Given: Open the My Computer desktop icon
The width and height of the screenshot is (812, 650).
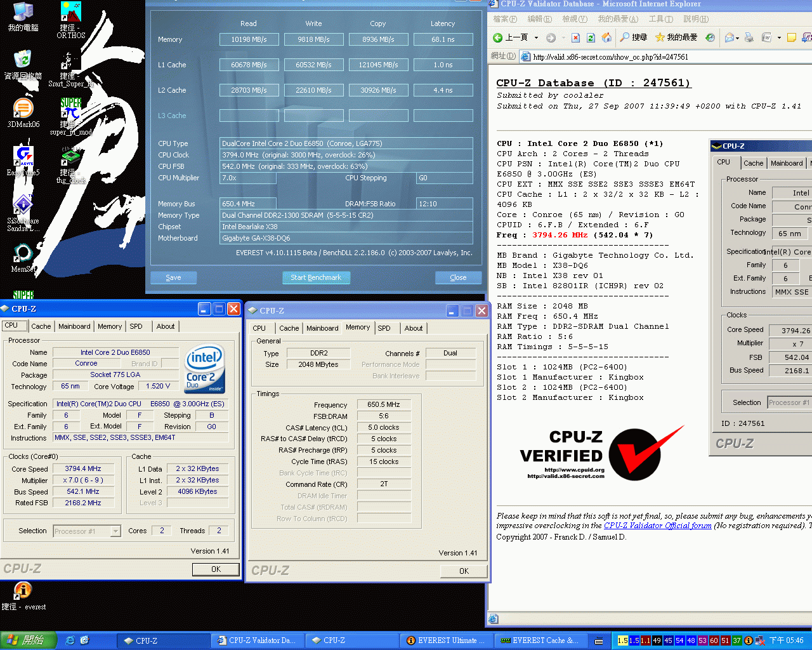Looking at the screenshot, I should click(x=23, y=17).
